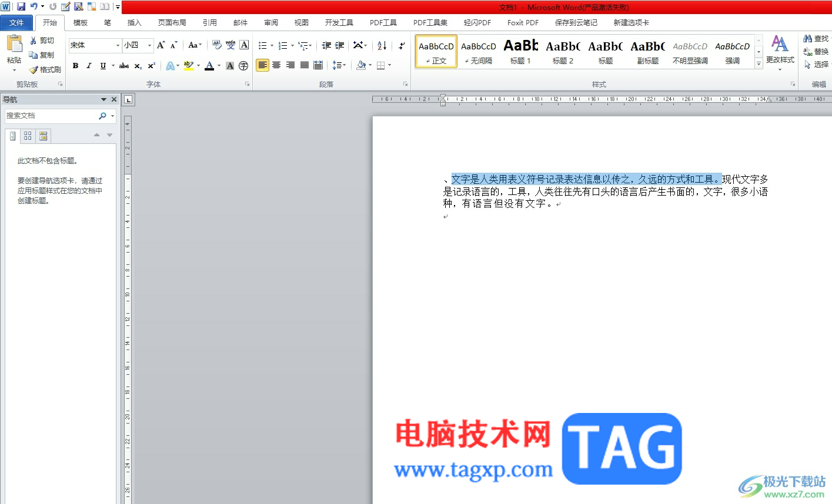Switch to the 审阅 review tab

coord(271,23)
